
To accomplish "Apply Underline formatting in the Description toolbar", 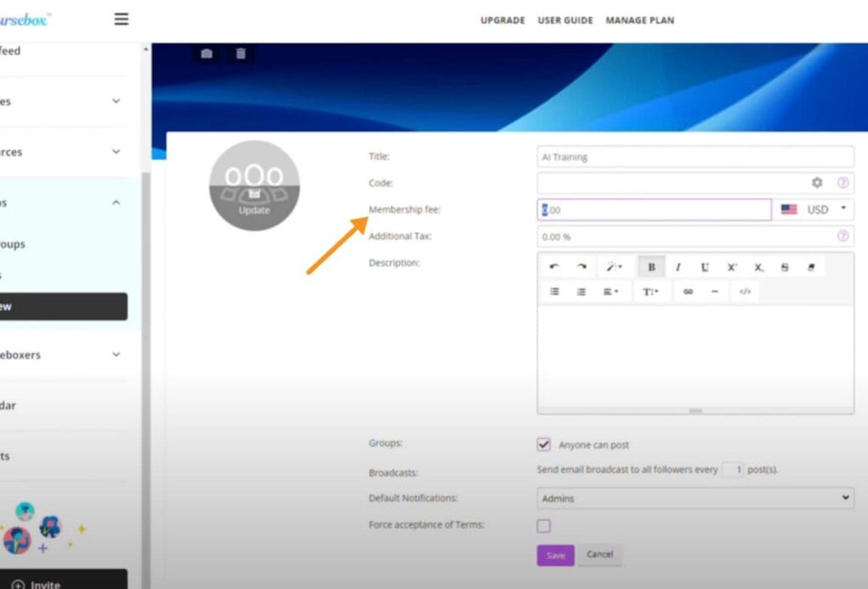I will (705, 267).
